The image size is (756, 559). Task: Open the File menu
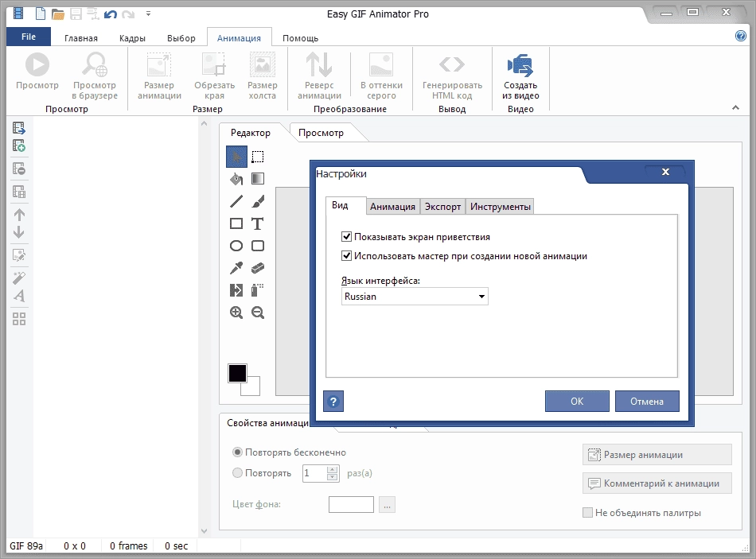point(29,37)
